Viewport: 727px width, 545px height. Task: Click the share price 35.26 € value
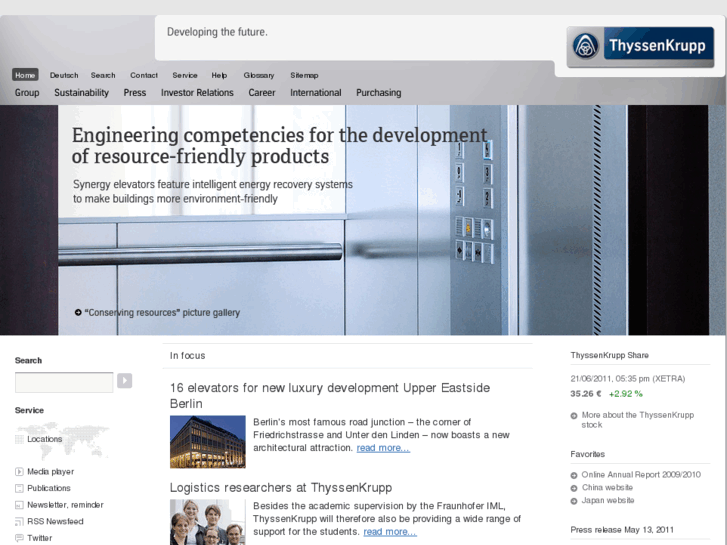tap(586, 394)
